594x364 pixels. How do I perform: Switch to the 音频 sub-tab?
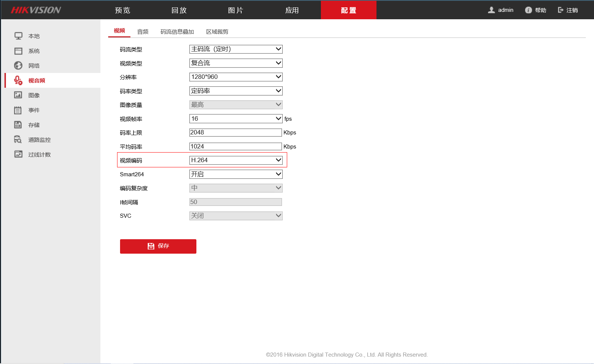[143, 32]
